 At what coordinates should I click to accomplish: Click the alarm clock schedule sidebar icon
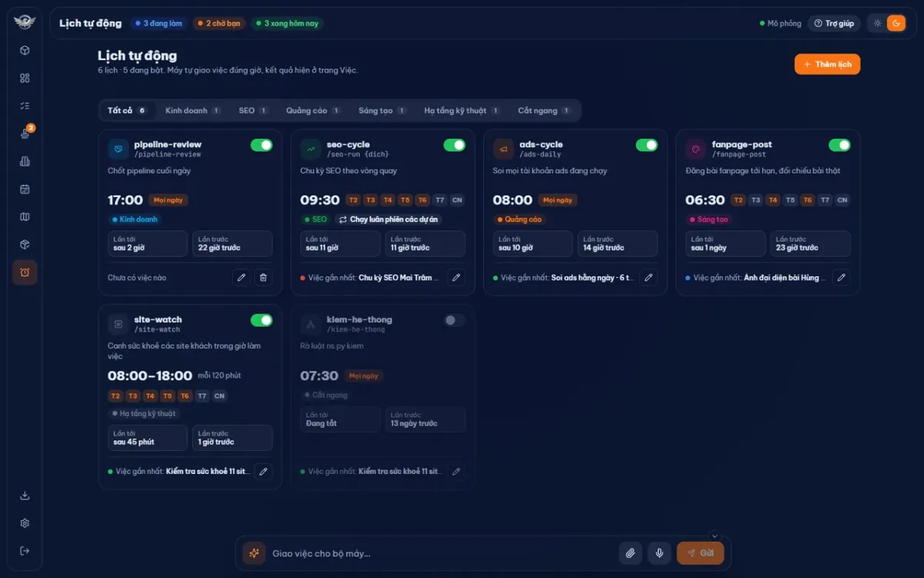(x=25, y=273)
